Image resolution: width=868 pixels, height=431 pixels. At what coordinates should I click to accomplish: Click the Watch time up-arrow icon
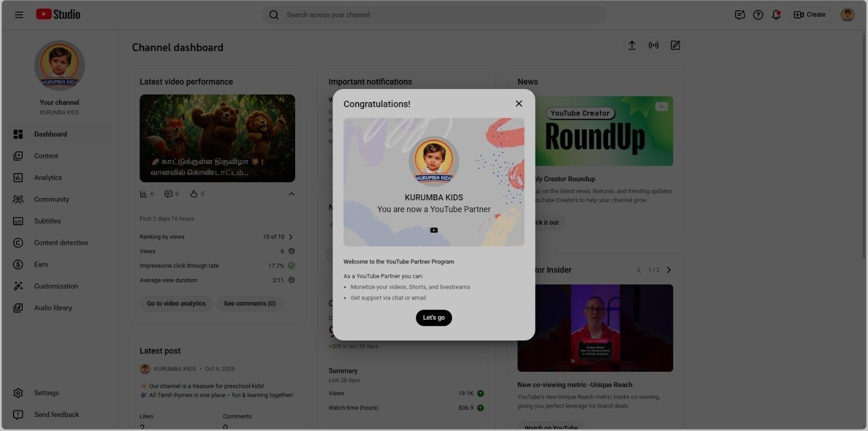pos(481,408)
